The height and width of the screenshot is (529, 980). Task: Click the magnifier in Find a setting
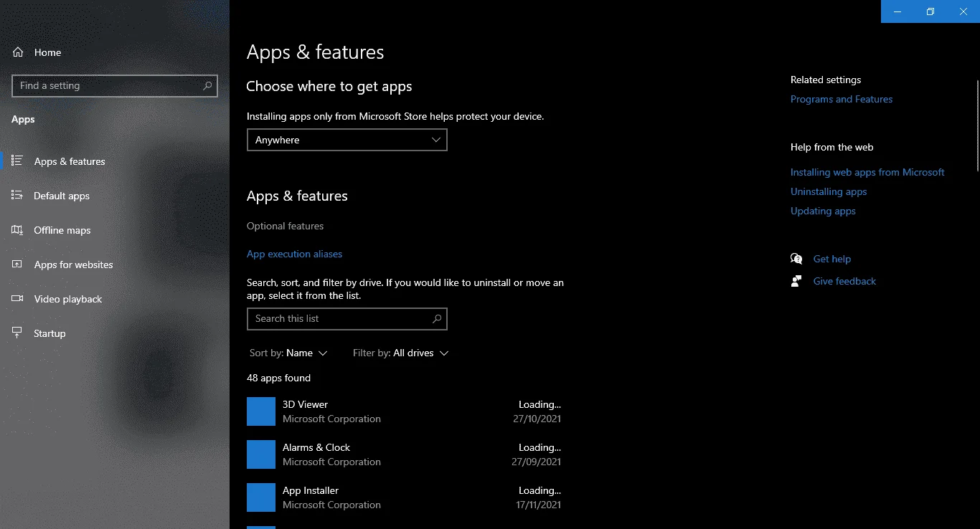(207, 85)
